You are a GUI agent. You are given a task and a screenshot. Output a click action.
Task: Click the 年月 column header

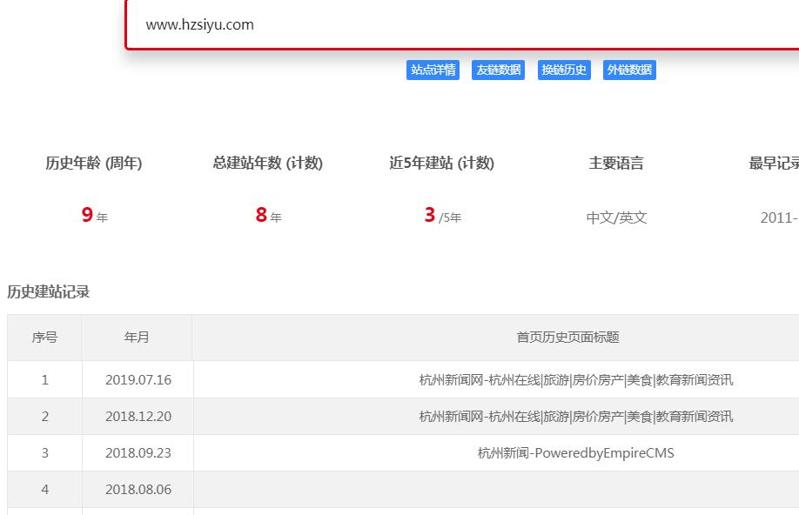(137, 338)
